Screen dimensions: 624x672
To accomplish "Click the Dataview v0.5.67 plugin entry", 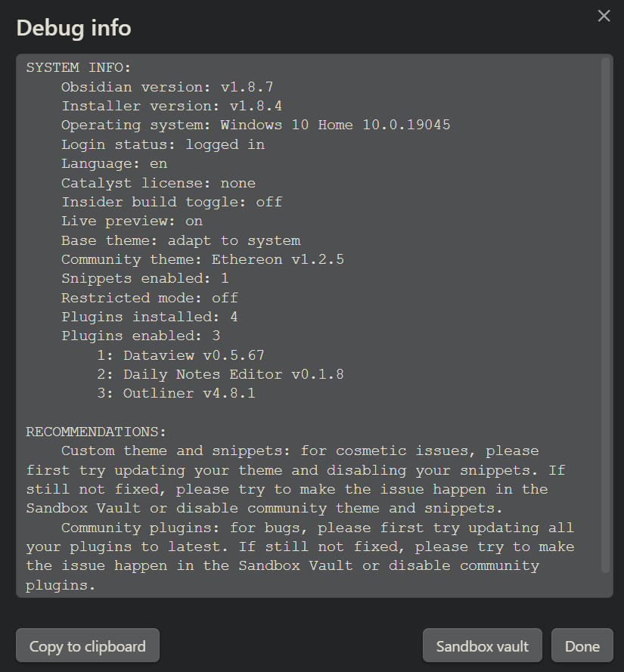I will [x=180, y=355].
